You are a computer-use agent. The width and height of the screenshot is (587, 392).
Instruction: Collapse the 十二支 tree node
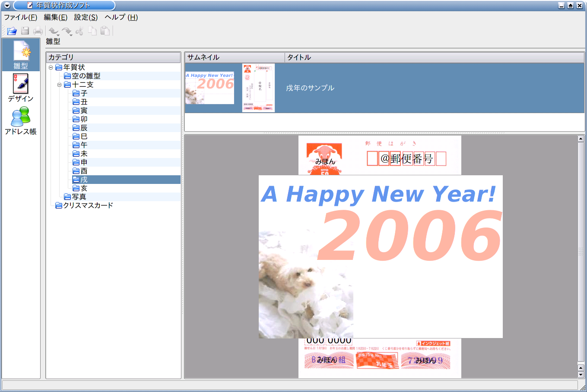point(59,85)
